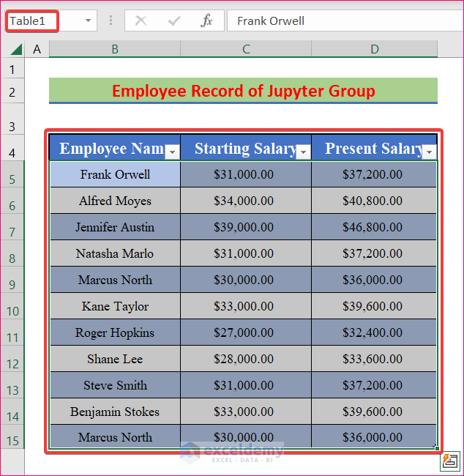
Task: Click the Enter checkmark icon
Action: click(174, 21)
